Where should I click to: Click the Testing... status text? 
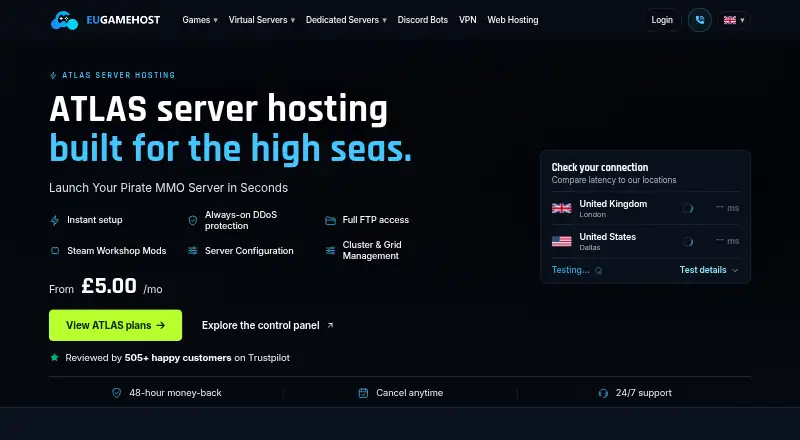pyautogui.click(x=570, y=270)
